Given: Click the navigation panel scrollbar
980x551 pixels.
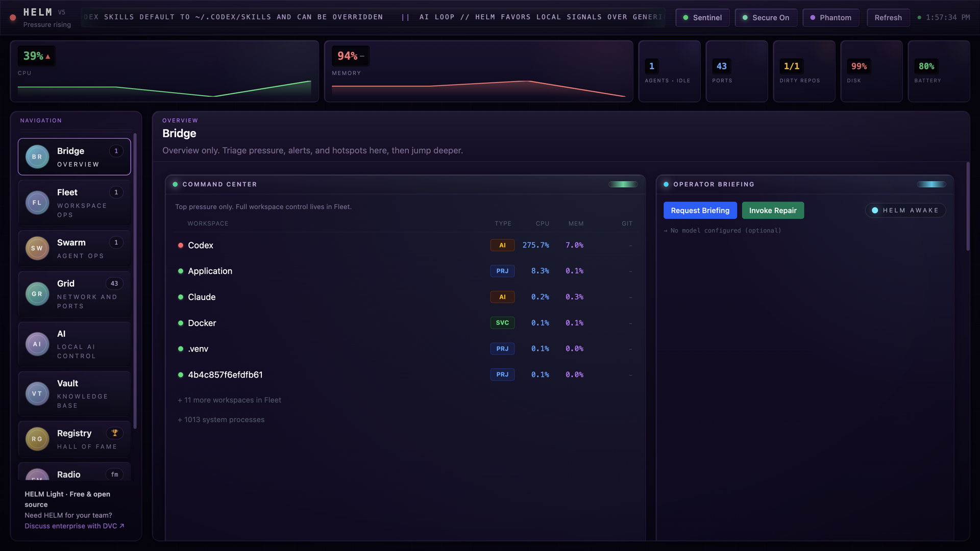Looking at the screenshot, I should [x=135, y=281].
